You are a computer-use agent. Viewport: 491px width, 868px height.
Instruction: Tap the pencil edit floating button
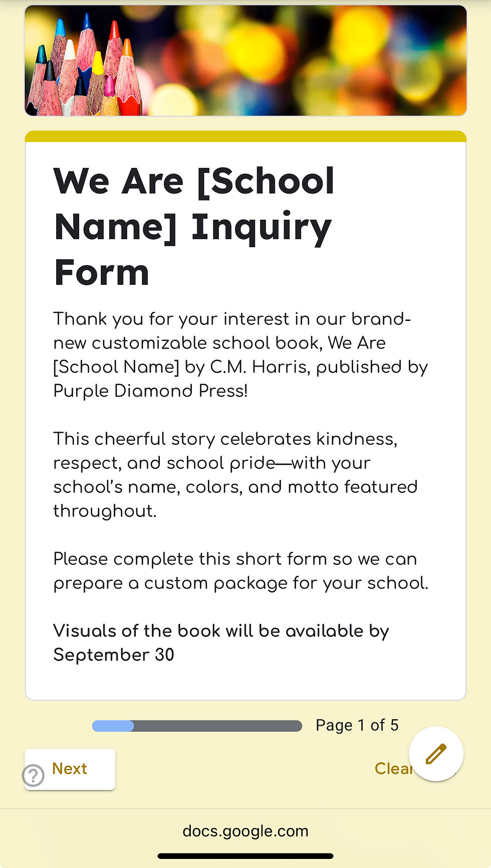pos(435,754)
